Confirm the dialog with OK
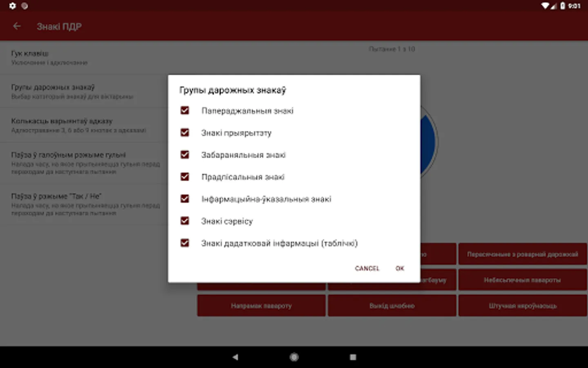Image resolution: width=588 pixels, height=368 pixels. (400, 268)
